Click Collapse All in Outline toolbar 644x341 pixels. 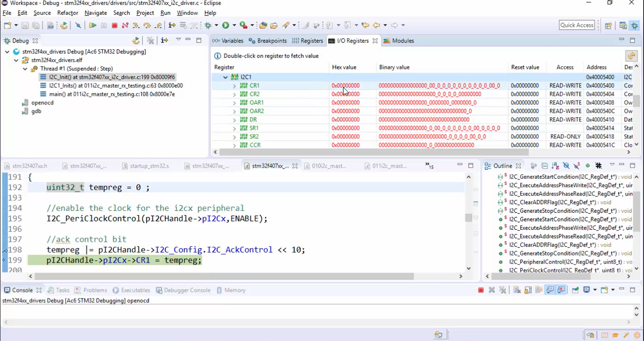tap(545, 166)
